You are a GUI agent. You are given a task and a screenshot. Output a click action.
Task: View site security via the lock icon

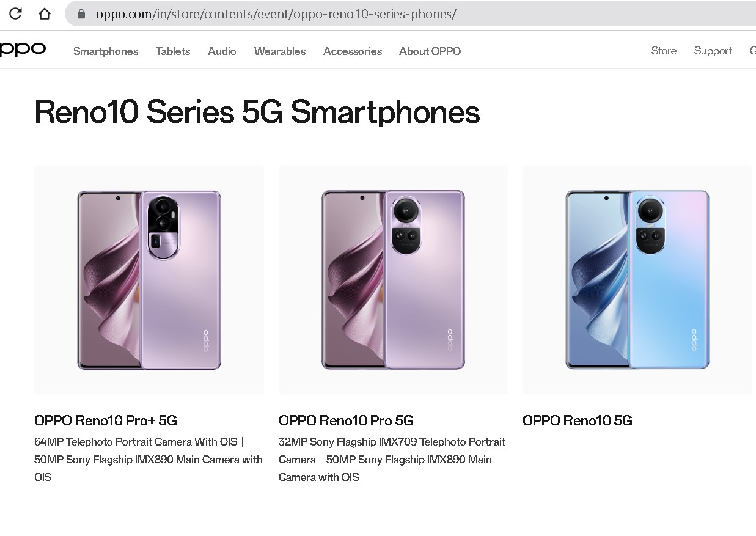point(81,13)
